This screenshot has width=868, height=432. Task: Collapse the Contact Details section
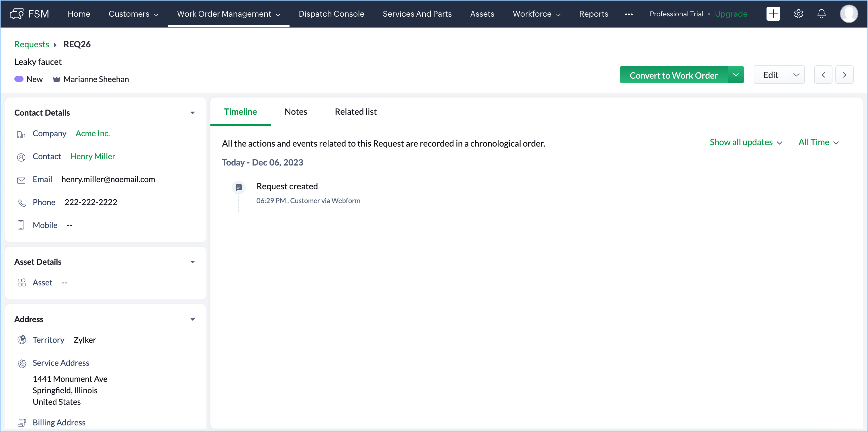(192, 113)
